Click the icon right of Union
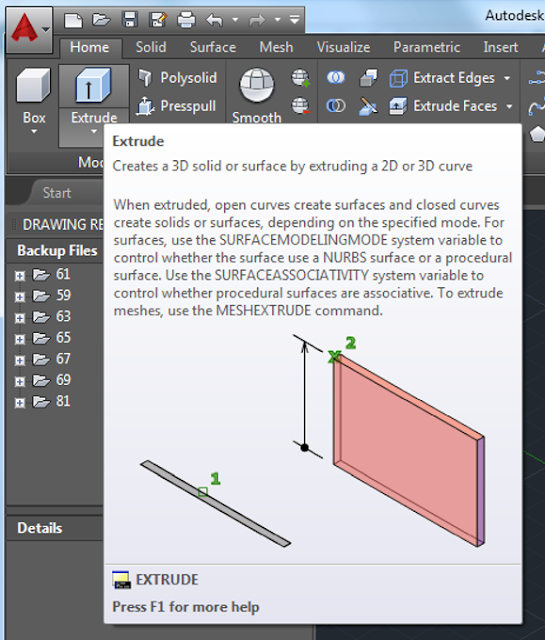 coord(368,78)
